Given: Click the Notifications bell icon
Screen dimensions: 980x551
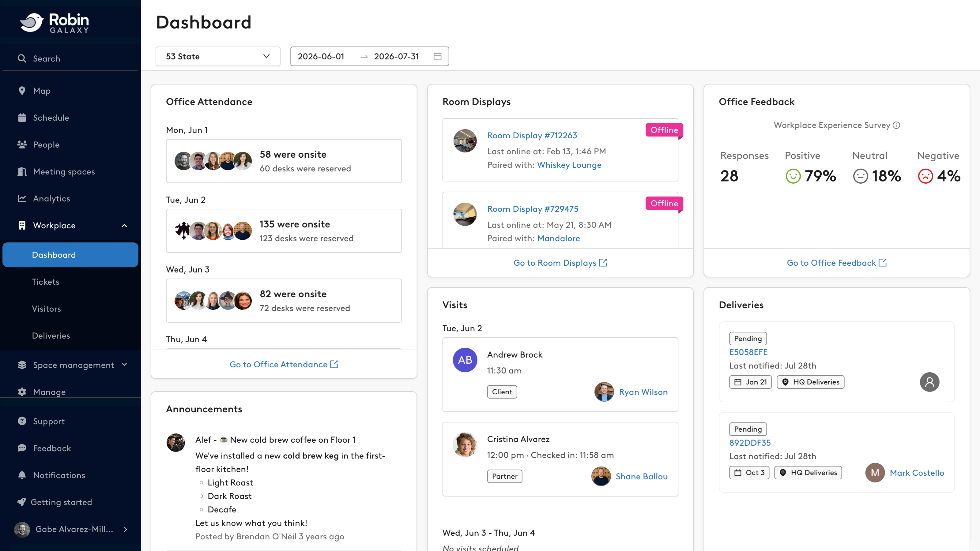Looking at the screenshot, I should coord(22,475).
